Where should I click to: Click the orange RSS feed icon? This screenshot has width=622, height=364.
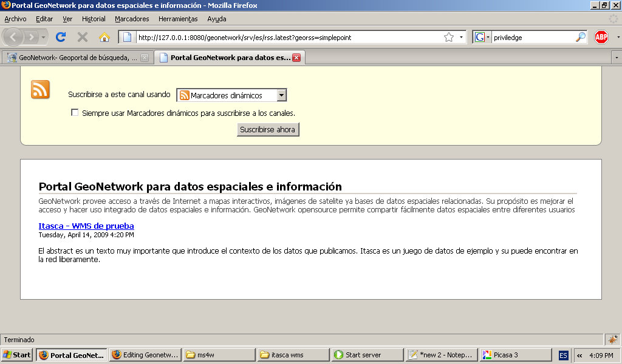coord(40,89)
